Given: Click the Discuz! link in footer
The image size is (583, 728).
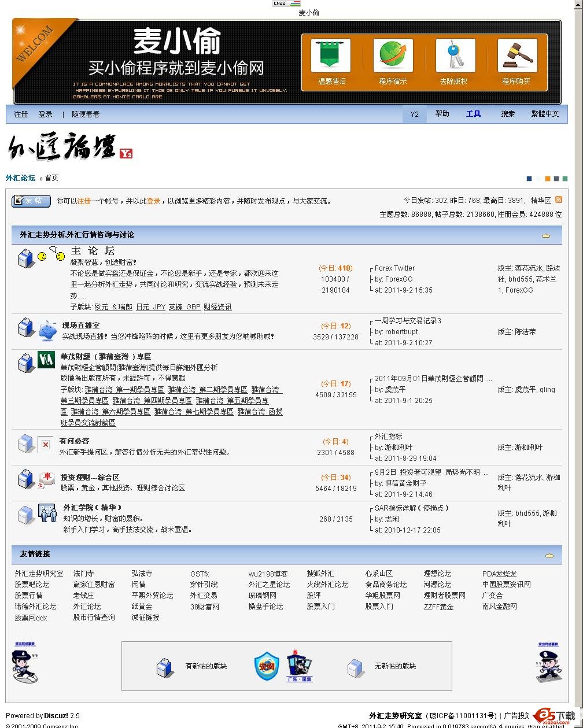Looking at the screenshot, I should [x=57, y=716].
